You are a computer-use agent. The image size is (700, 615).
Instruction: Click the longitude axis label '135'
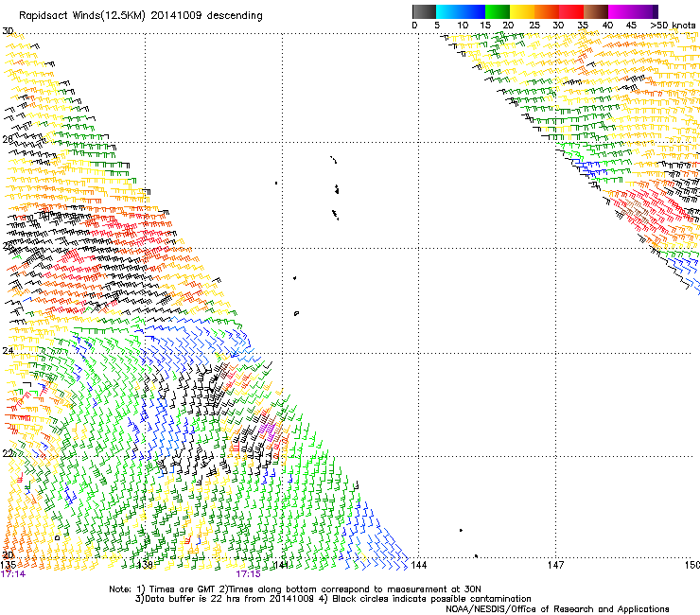[9, 565]
